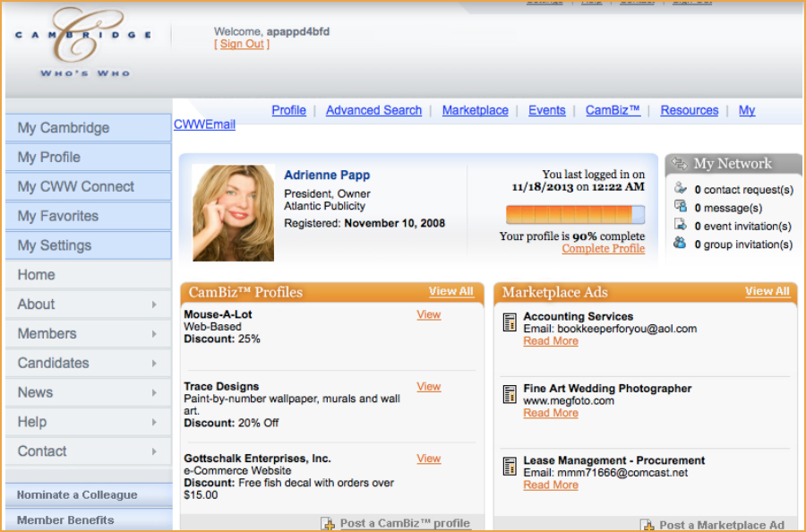Click the 0 message(s) text

pyautogui.click(x=728, y=208)
